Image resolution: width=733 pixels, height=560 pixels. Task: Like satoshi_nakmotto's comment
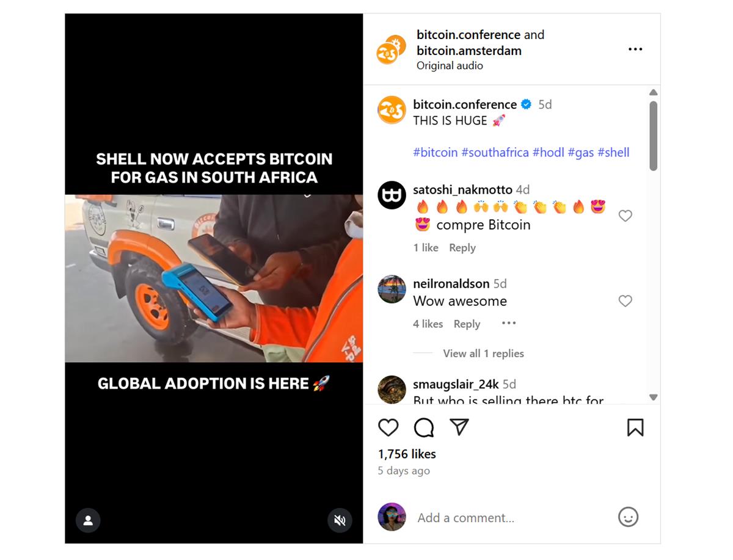[625, 216]
